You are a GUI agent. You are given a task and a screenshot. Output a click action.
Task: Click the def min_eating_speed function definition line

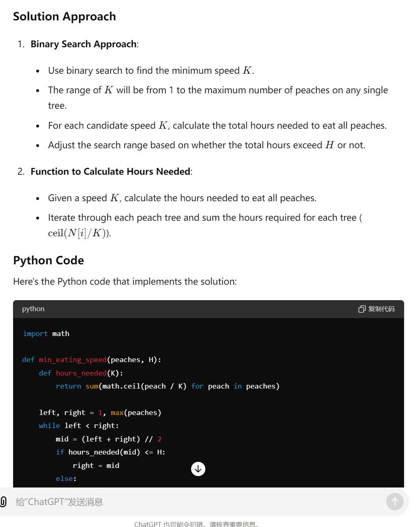[92, 360]
